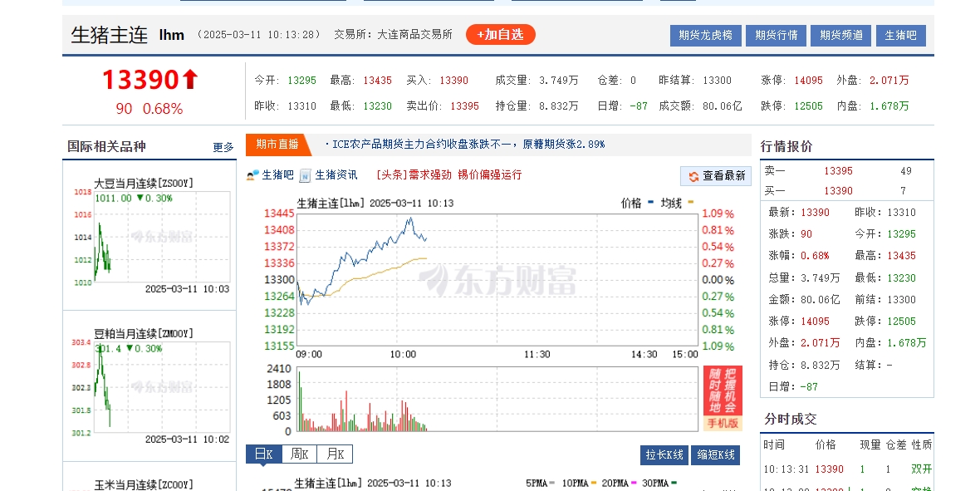The image size is (980, 491).
Task: Click 持仓量: 8.832万 in header stats
Action: (537, 106)
